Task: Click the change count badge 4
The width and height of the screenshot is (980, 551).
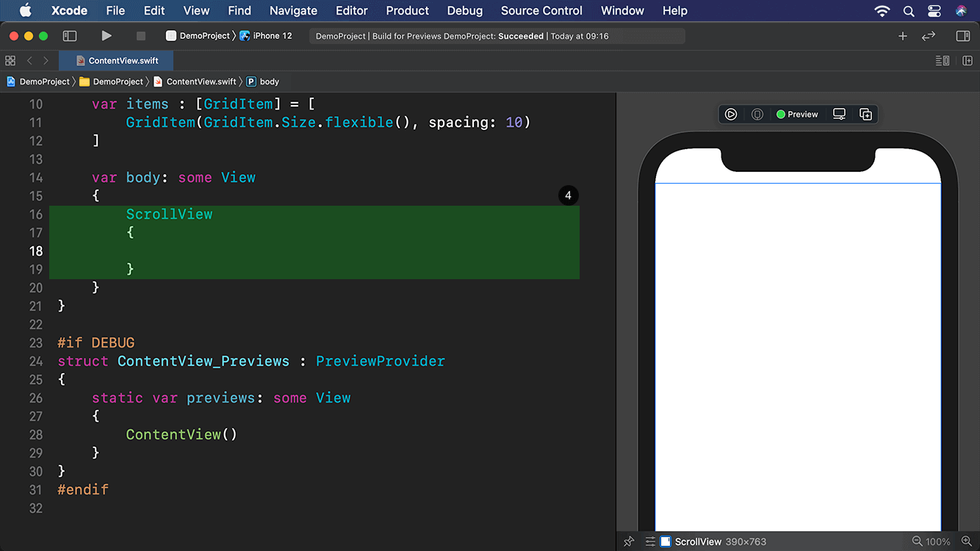Action: click(568, 195)
